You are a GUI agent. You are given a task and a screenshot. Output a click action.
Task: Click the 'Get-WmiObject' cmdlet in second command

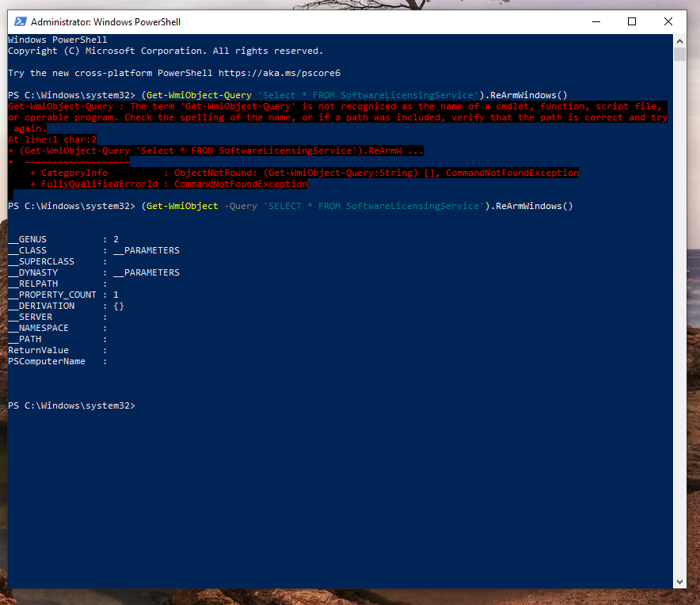182,206
